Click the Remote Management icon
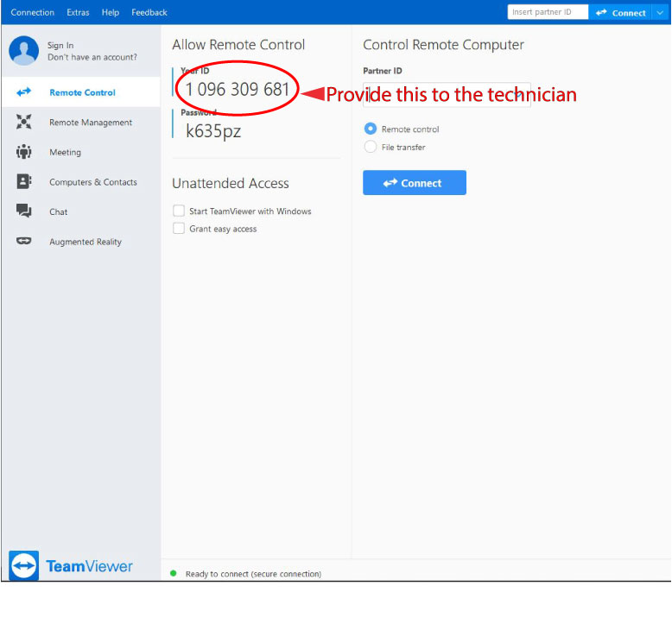Viewport: 672px width, 643px height. click(23, 122)
